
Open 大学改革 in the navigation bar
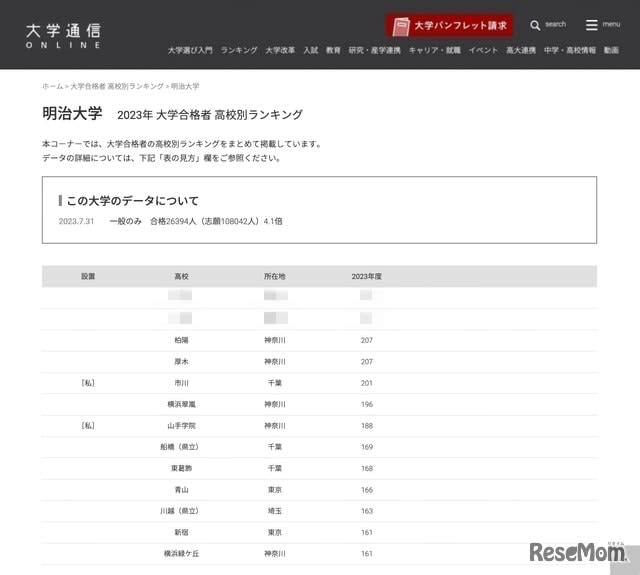(x=280, y=50)
